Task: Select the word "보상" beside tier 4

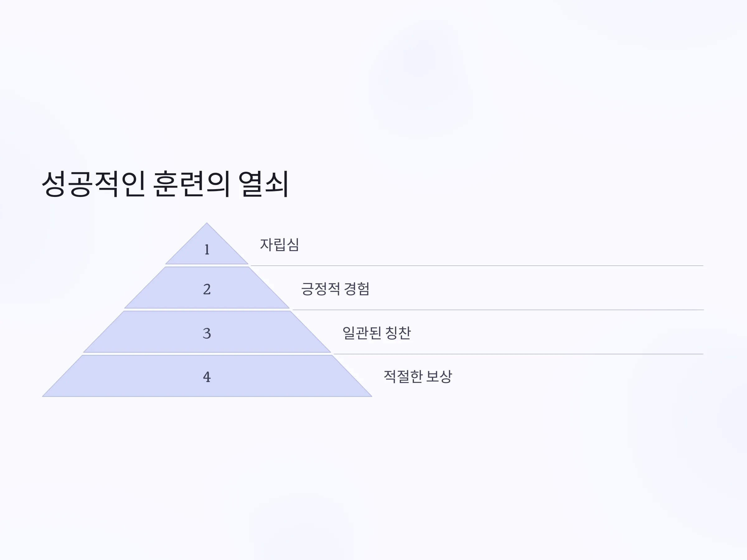Action: pos(439,376)
